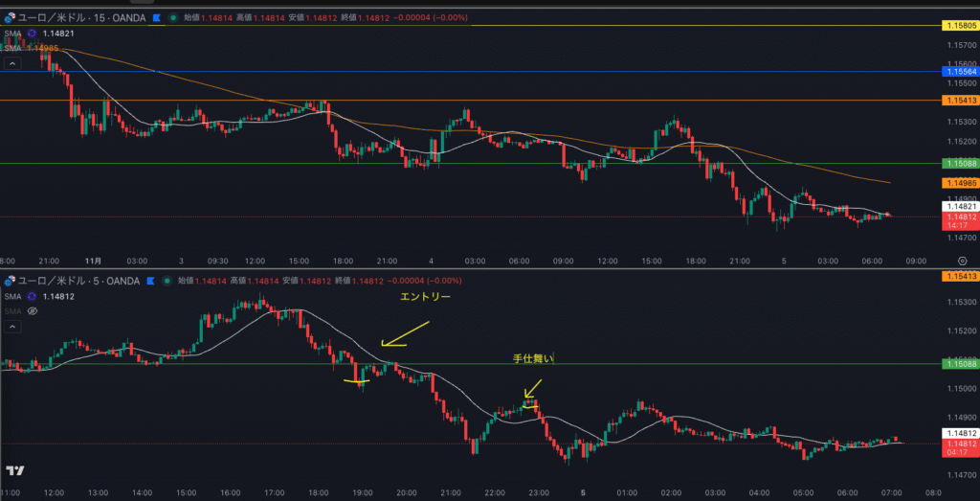Collapse the indicator legend in the upper chart

click(12, 63)
